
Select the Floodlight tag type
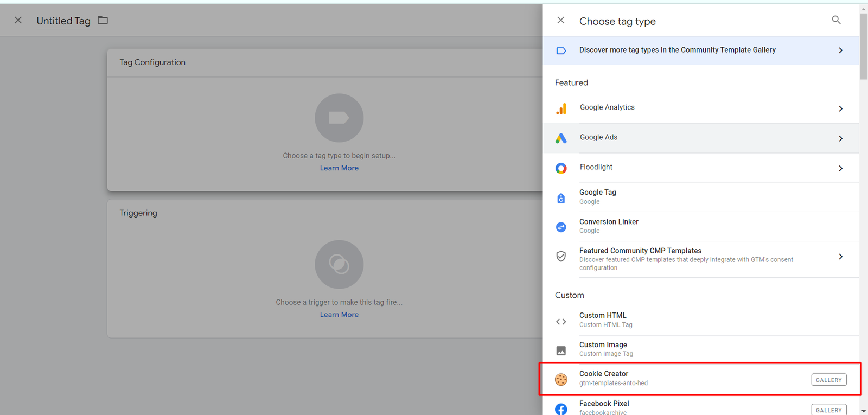coord(700,168)
